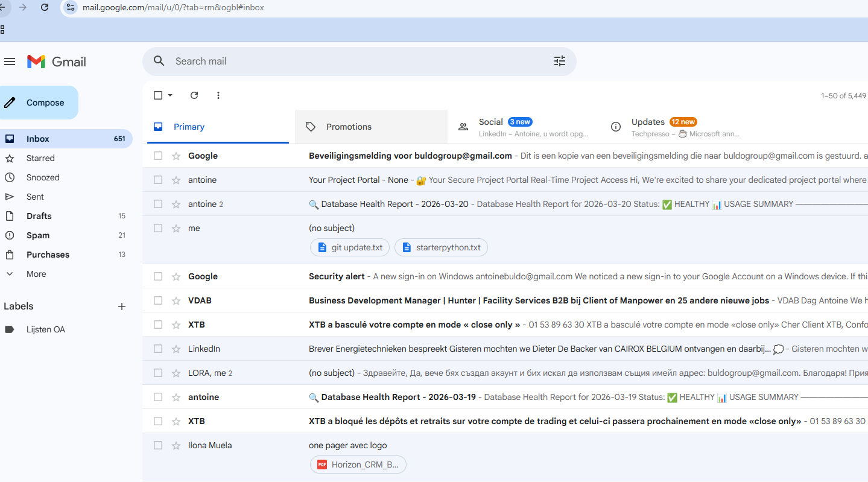Switch to the Promotions tab
The width and height of the screenshot is (868, 482).
click(x=349, y=127)
